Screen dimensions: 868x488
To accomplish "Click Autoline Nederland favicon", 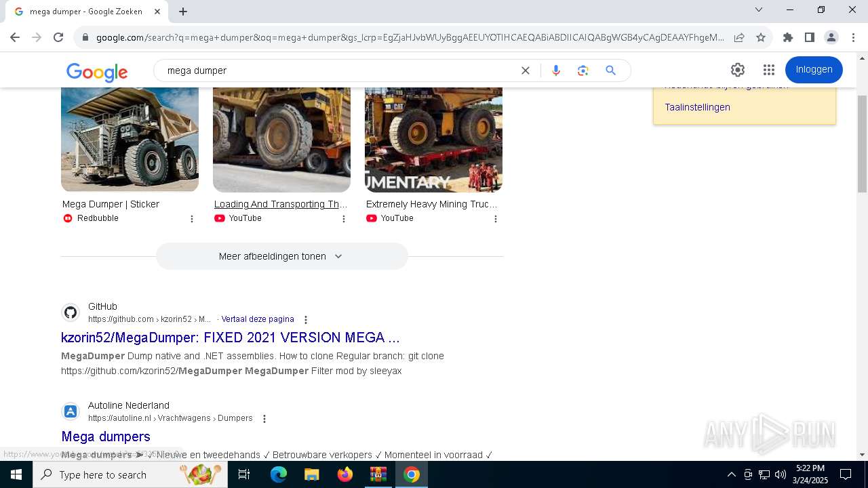I will point(71,411).
